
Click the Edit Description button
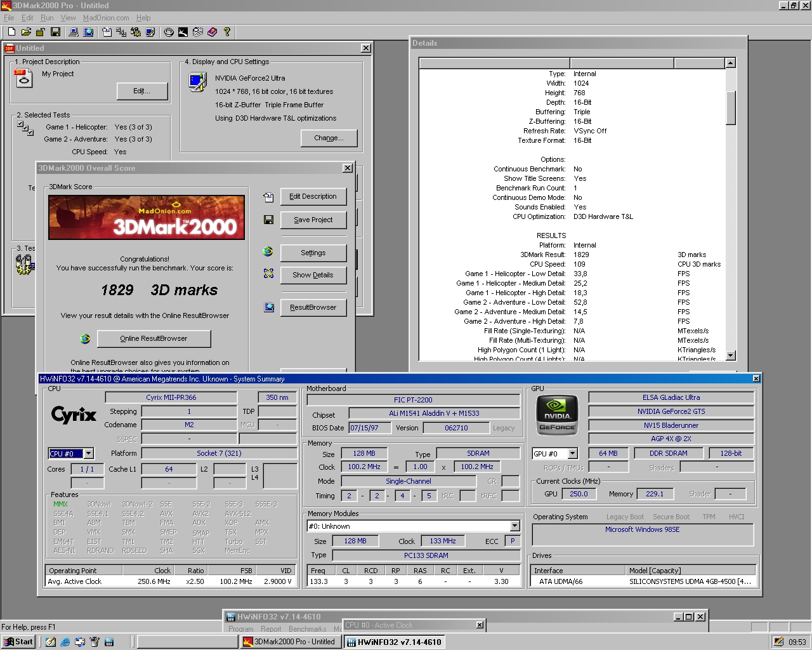[x=313, y=197]
